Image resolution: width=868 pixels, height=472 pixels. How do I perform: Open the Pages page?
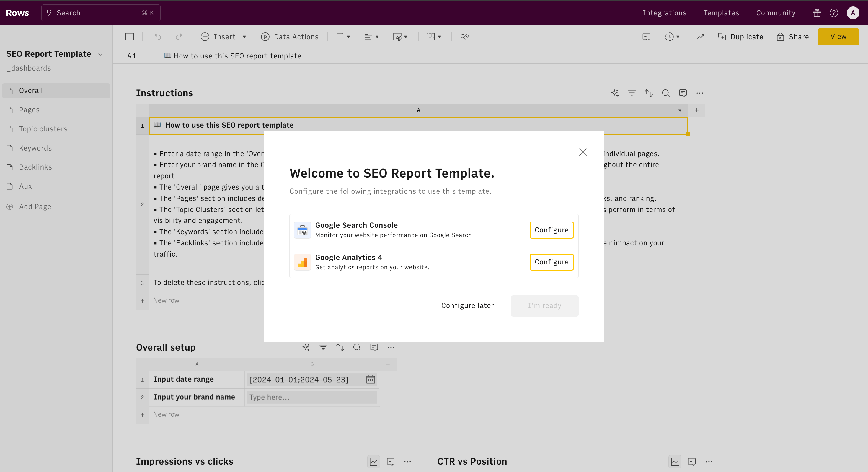(x=56, y=110)
